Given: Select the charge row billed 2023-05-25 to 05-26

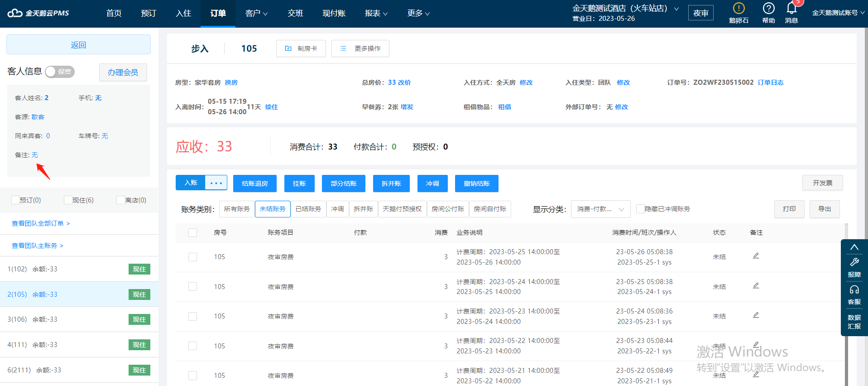Looking at the screenshot, I should (192, 257).
